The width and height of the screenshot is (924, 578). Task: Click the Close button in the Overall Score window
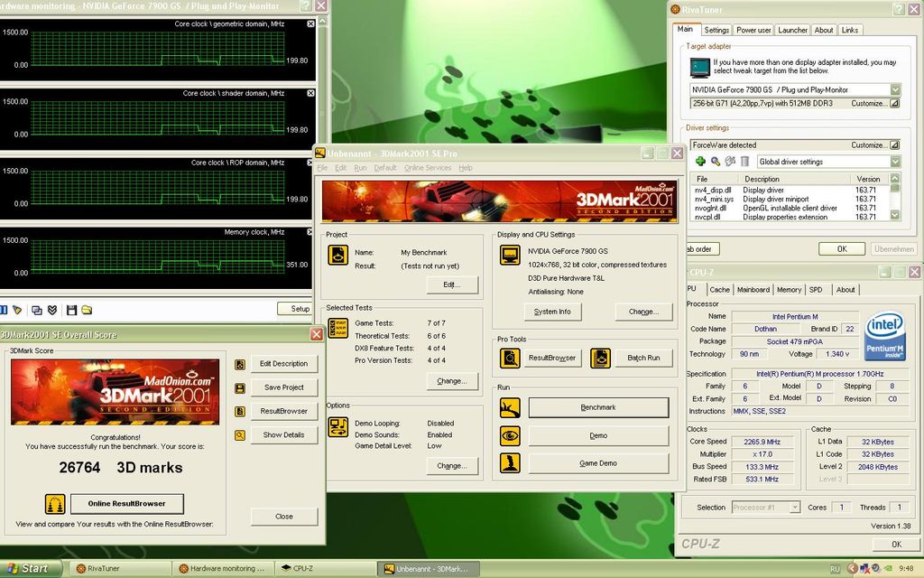pyautogui.click(x=284, y=517)
